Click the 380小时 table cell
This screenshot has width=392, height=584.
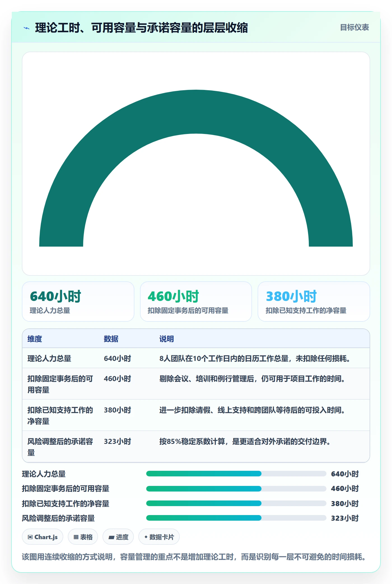117,410
